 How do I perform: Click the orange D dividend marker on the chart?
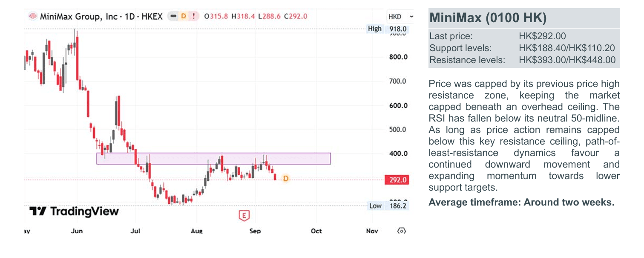pyautogui.click(x=286, y=178)
